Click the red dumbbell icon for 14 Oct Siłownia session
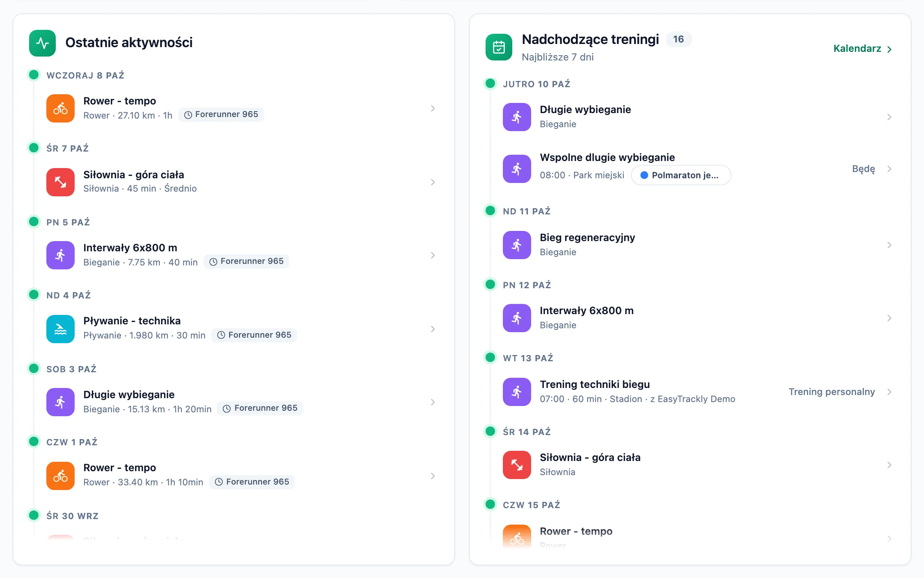The image size is (924, 578). [517, 465]
